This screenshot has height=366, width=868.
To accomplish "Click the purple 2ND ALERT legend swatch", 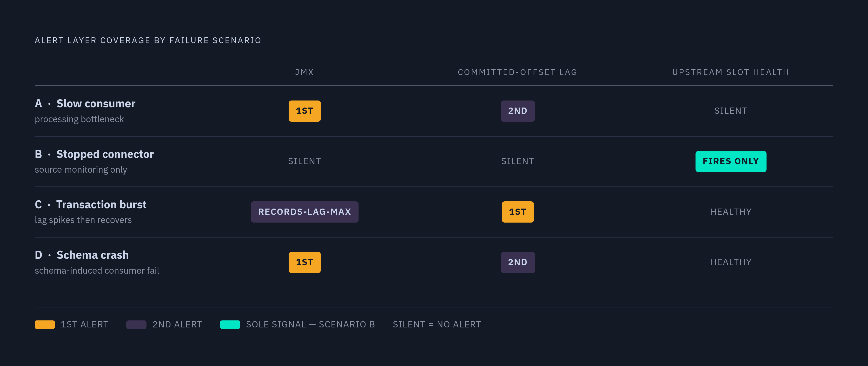I will click(x=136, y=325).
